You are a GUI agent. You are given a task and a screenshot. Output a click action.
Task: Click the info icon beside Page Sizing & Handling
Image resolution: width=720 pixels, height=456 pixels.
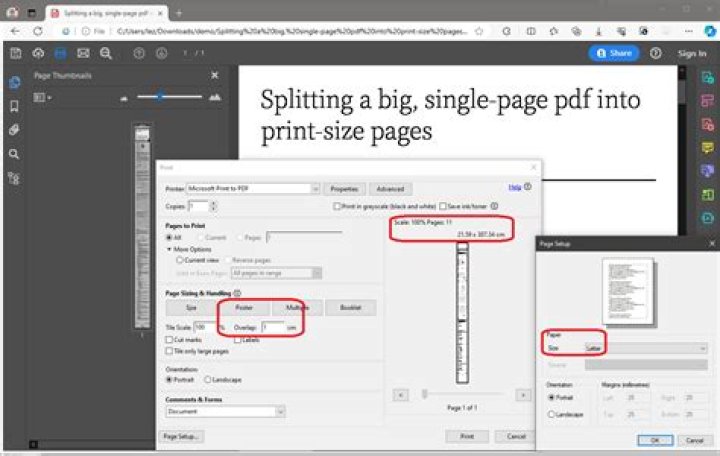[237, 293]
